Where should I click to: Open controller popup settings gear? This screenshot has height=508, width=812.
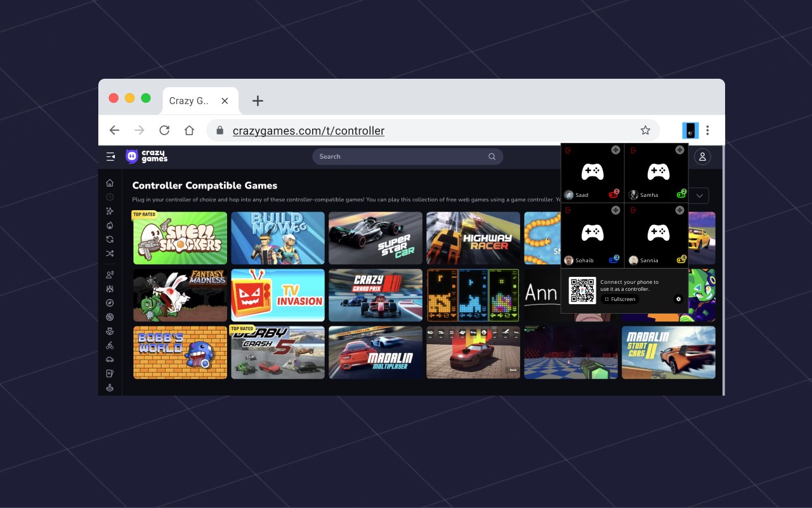pos(678,299)
